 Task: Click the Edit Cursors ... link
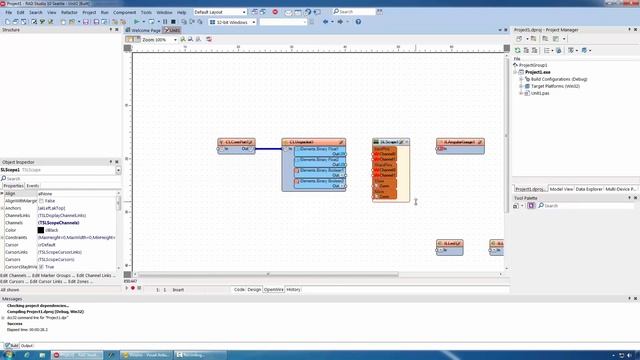coord(14,282)
